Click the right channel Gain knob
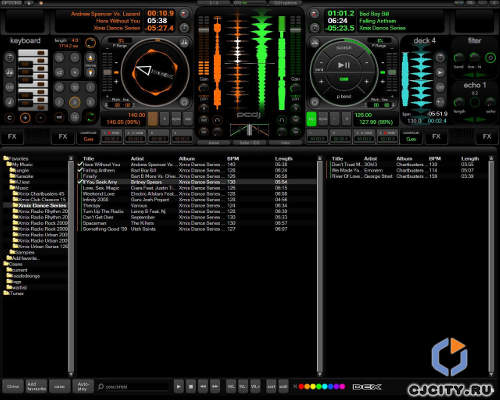 295,88
